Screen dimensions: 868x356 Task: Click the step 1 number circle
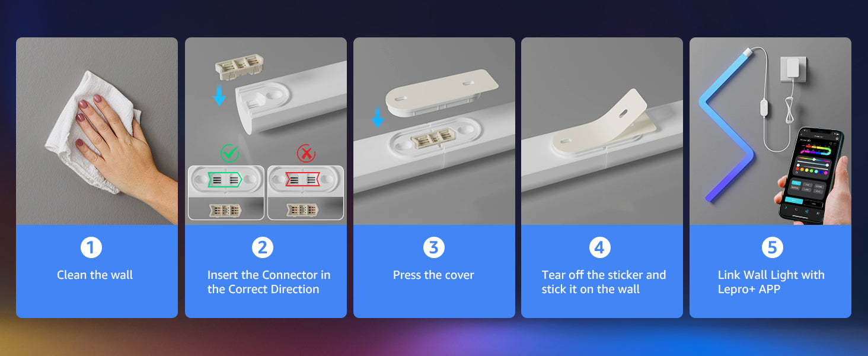click(x=91, y=247)
